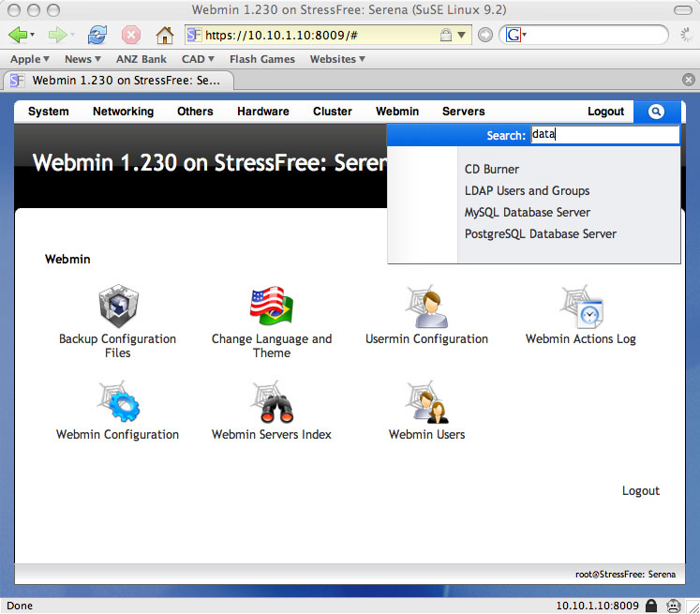This screenshot has width=700, height=614.
Task: Click Webmin Servers Index label
Action: [x=272, y=435]
